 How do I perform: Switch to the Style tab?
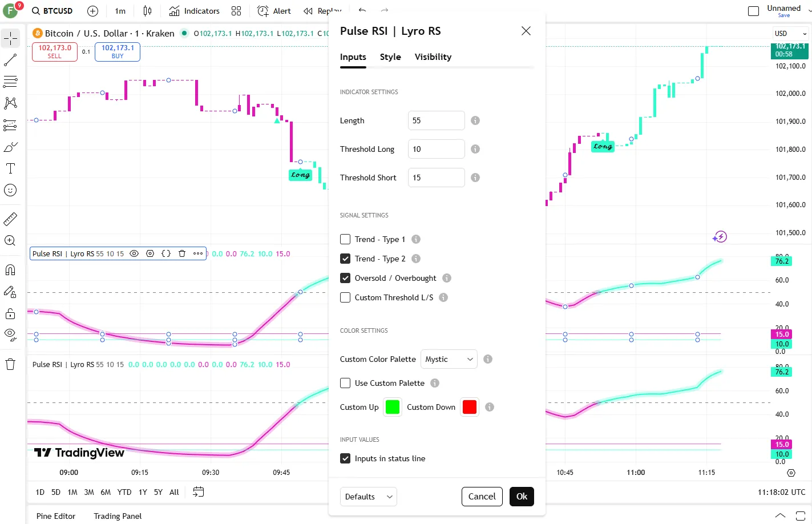390,57
